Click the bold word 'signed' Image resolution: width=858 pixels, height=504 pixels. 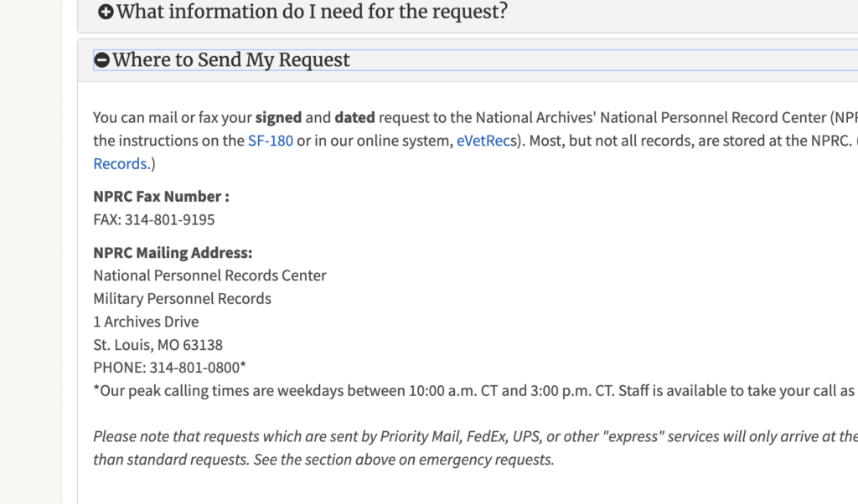[278, 117]
